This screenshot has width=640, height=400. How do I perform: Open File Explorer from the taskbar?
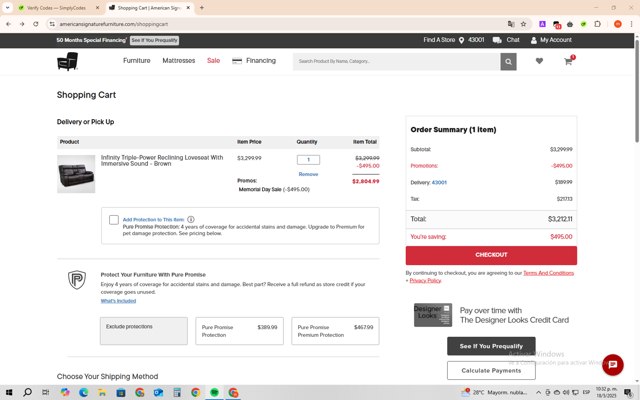[102, 393]
